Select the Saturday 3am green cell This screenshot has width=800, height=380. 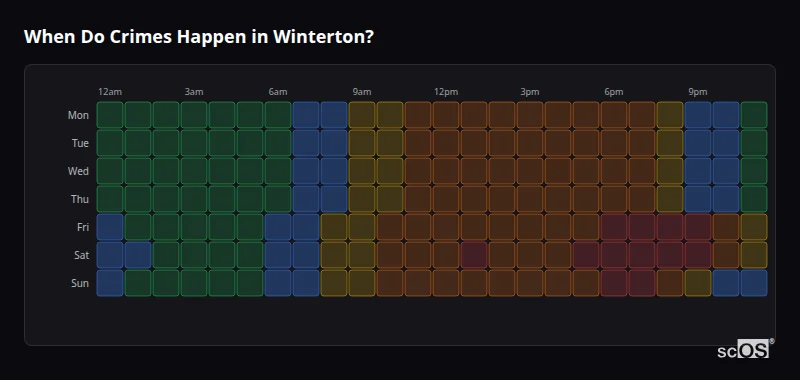[x=194, y=255]
